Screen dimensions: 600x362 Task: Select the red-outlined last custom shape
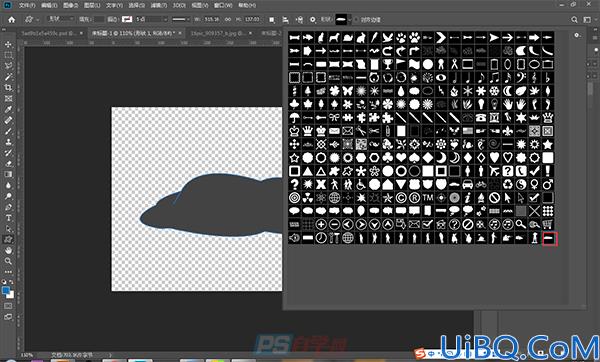(550, 239)
